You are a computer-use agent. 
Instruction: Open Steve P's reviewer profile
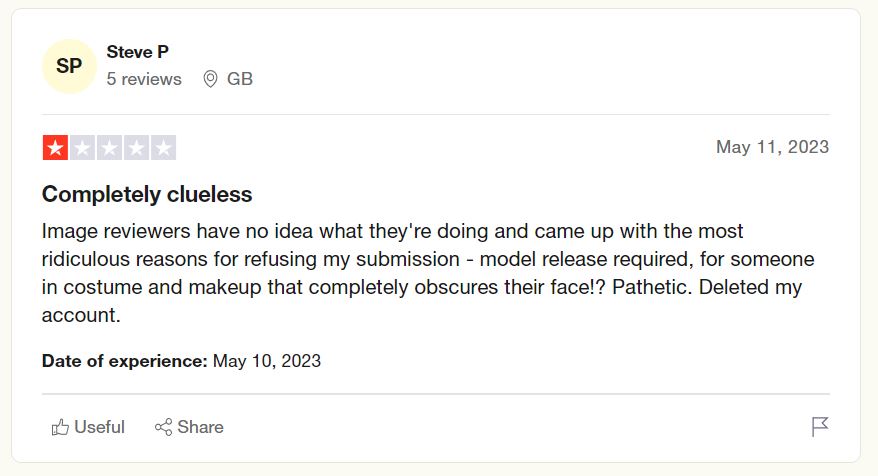click(x=138, y=52)
